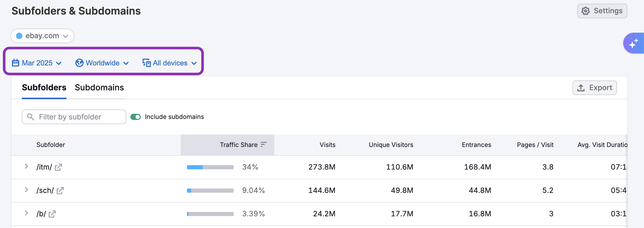644x228 pixels.
Task: Open the All devices dropdown
Action: point(170,63)
